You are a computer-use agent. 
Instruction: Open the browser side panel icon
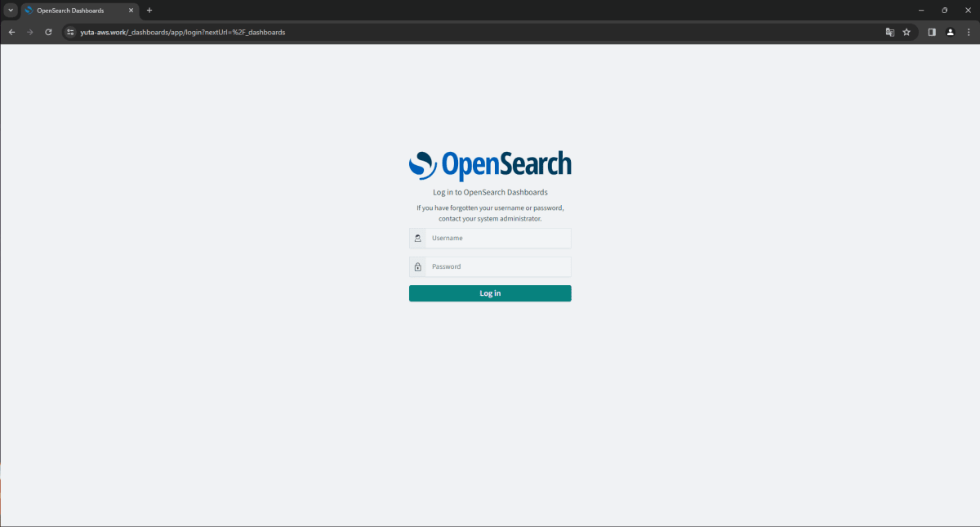click(932, 32)
